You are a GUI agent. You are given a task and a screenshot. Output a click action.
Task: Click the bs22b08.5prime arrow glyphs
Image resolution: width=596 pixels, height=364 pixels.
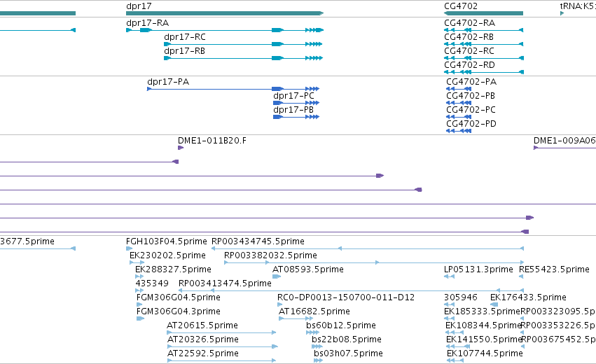click(x=317, y=346)
